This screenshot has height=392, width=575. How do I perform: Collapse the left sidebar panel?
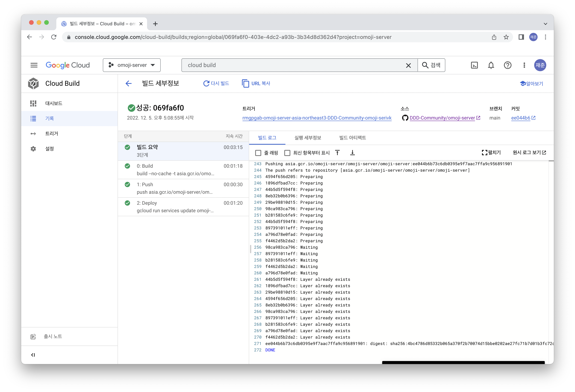[33, 355]
